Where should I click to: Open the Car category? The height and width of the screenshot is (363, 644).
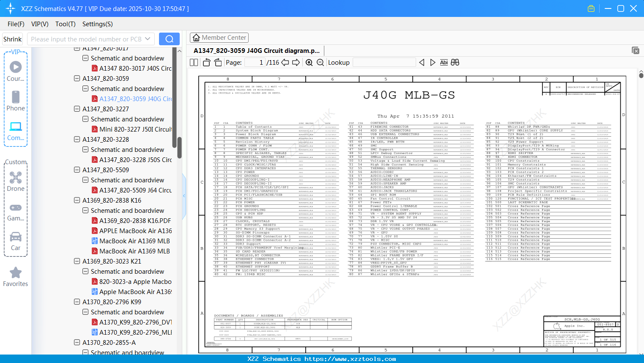tap(16, 241)
